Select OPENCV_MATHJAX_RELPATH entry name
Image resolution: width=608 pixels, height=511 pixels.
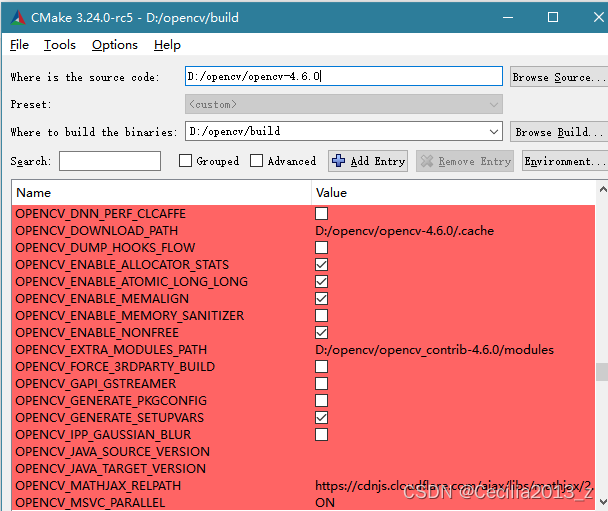pyautogui.click(x=98, y=486)
